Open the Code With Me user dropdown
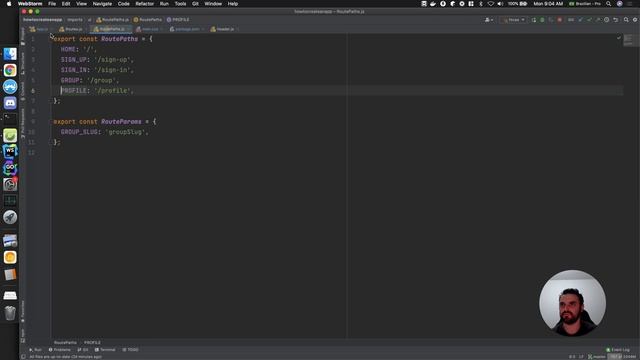The width and height of the screenshot is (640, 360). pos(489,20)
